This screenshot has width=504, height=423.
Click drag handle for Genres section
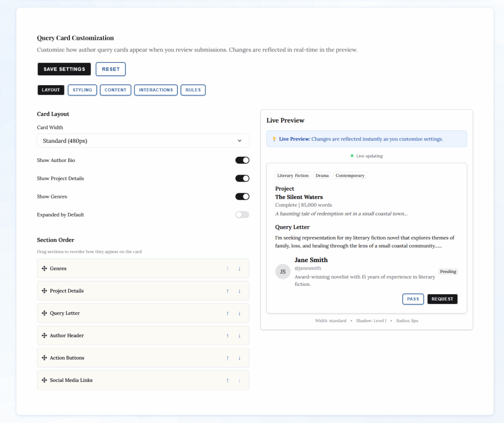(44, 269)
